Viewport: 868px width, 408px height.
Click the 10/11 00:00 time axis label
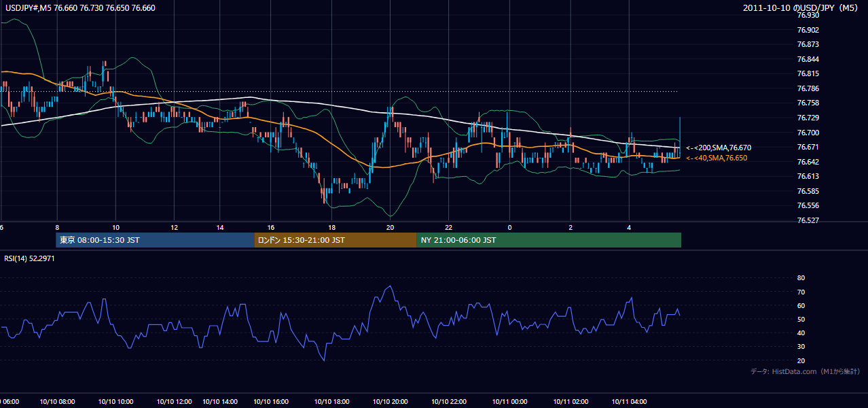tap(509, 402)
